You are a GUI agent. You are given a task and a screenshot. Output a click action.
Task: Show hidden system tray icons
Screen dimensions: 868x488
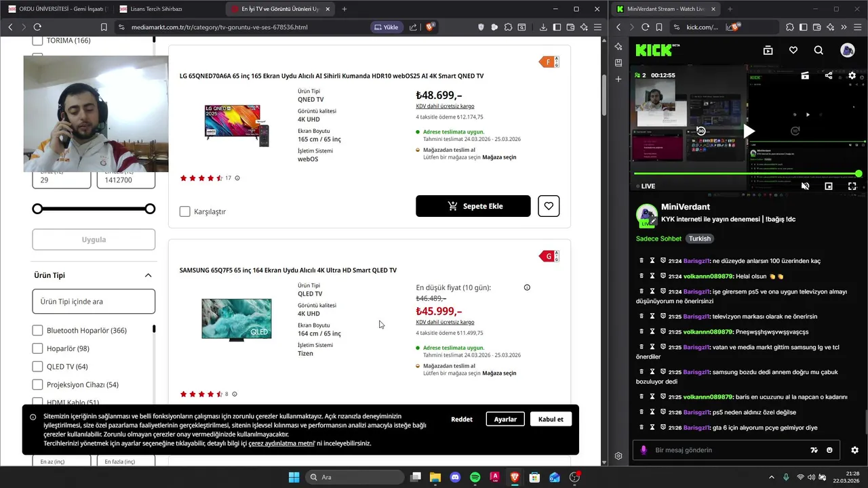point(771,477)
